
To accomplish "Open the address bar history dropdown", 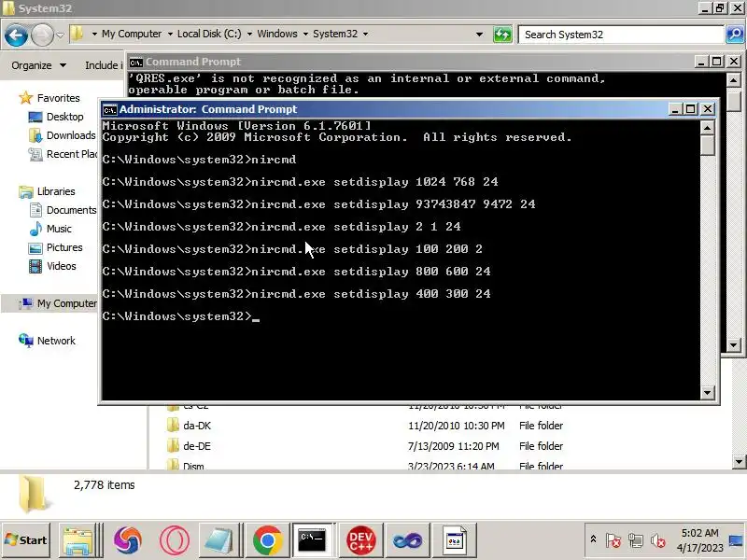I will pyautogui.click(x=479, y=35).
